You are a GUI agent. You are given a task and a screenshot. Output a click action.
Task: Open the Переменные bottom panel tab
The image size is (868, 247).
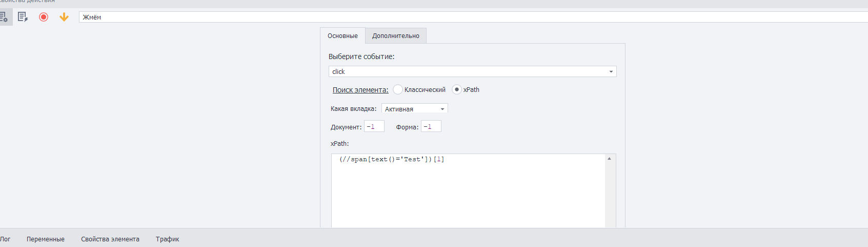tap(46, 239)
